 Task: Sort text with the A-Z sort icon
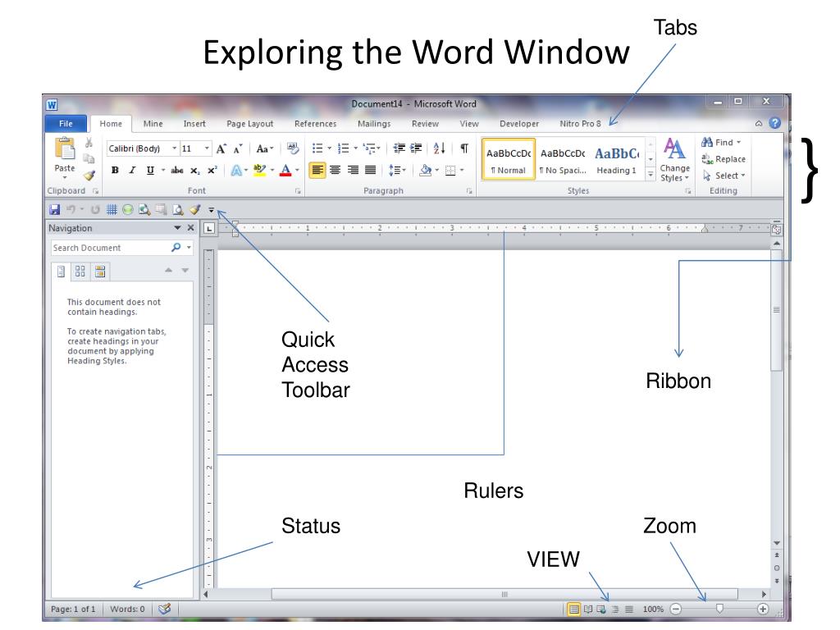pos(440,148)
